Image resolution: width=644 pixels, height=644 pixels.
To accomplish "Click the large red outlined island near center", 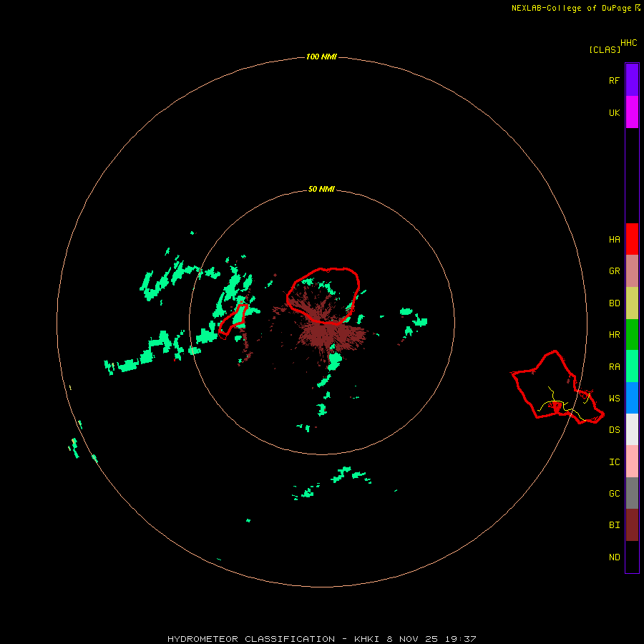I will (323, 296).
